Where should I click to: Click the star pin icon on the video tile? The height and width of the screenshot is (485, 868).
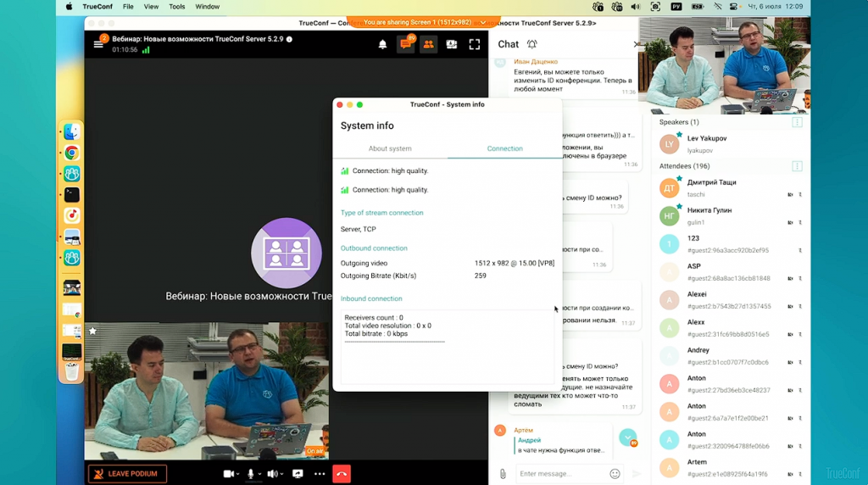(x=93, y=331)
